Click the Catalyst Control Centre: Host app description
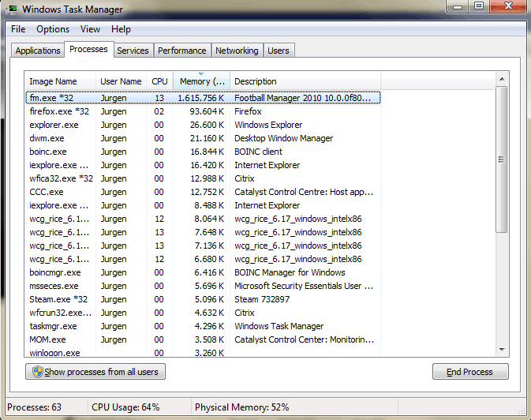Viewport: 531px width, 420px height. tap(304, 192)
